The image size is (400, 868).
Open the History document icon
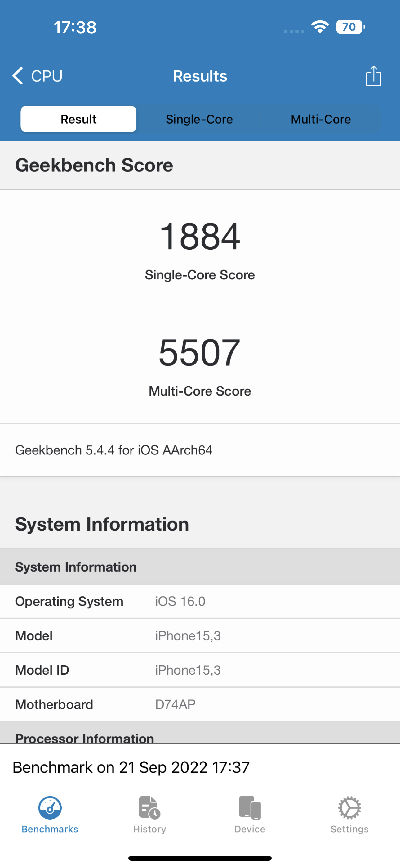pyautogui.click(x=149, y=807)
